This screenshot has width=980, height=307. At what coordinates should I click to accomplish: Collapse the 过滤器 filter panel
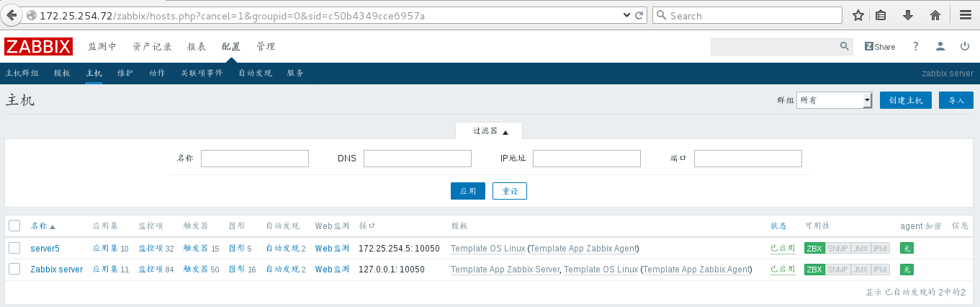(x=490, y=131)
